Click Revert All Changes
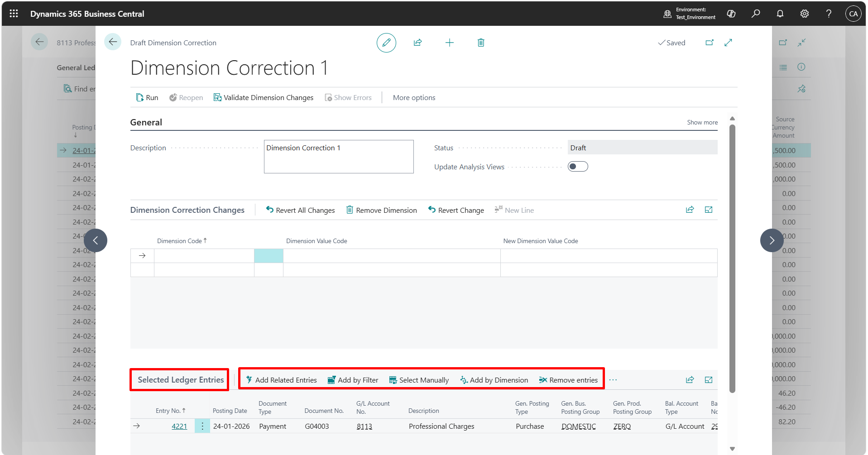Viewport: 868px width, 455px height. (301, 210)
